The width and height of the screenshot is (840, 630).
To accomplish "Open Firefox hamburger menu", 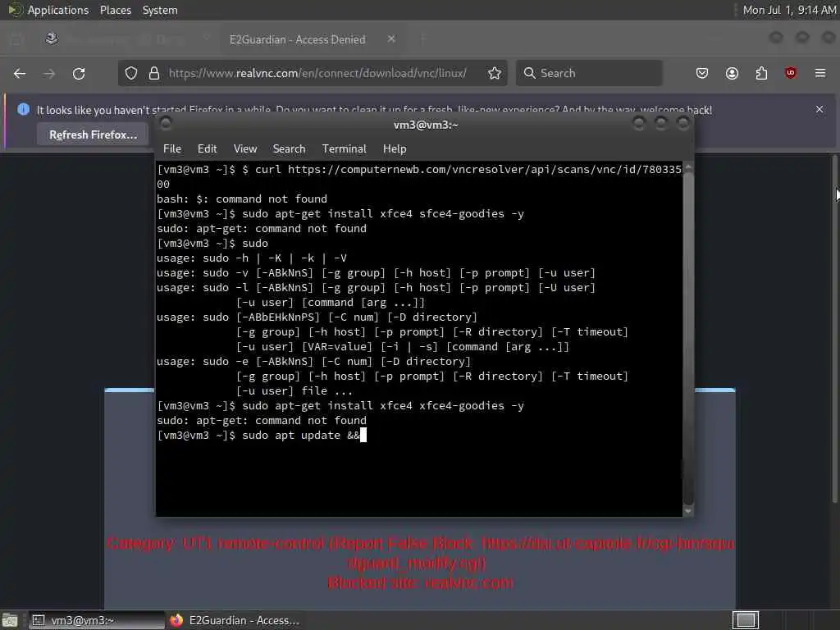I will tap(820, 73).
